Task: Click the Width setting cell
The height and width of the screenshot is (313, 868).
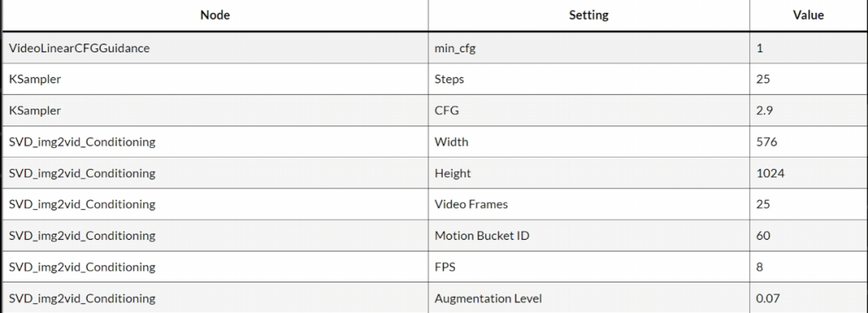Action: pyautogui.click(x=588, y=142)
